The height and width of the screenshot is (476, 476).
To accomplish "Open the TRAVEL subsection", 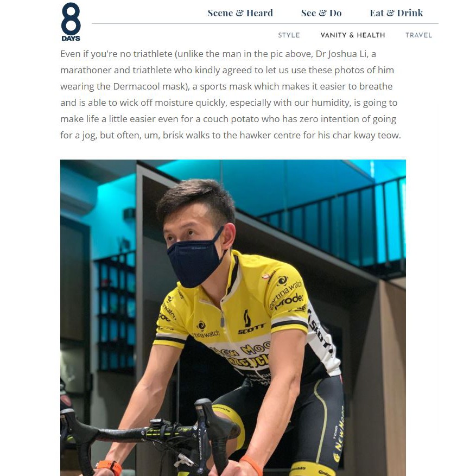I will 418,35.
